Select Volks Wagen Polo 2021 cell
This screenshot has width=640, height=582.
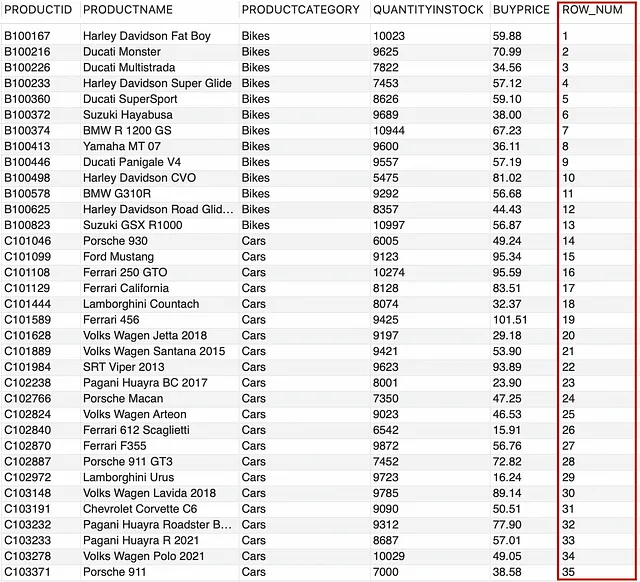(x=143, y=556)
